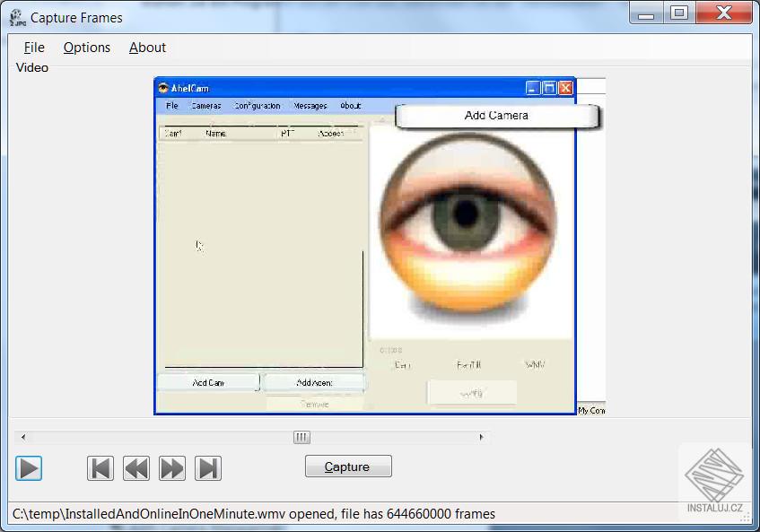Click the right arrow of the frame scrollbar

pos(481,437)
